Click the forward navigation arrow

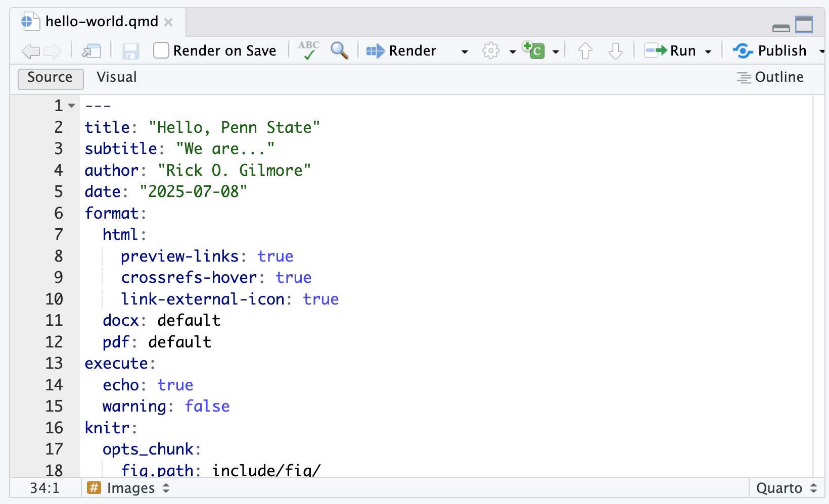[53, 51]
